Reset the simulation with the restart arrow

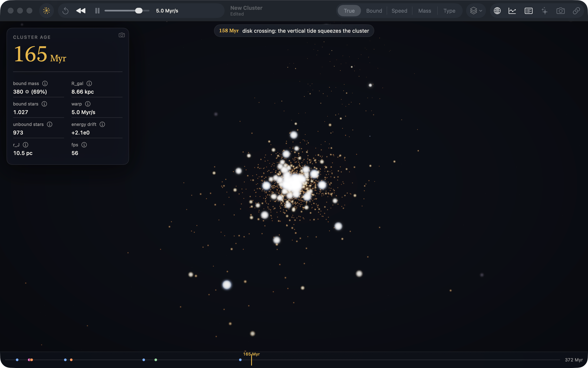coord(65,11)
